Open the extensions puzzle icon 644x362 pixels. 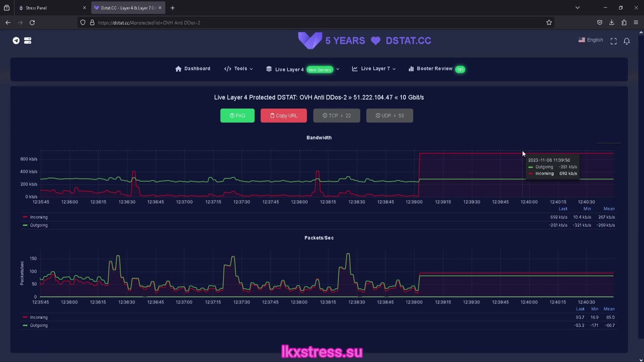624,23
